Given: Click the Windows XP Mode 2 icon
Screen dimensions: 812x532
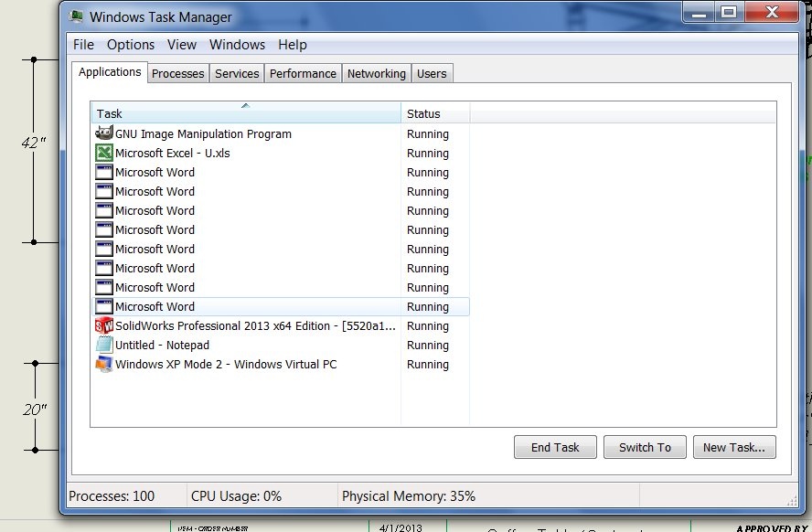Looking at the screenshot, I should click(x=104, y=364).
